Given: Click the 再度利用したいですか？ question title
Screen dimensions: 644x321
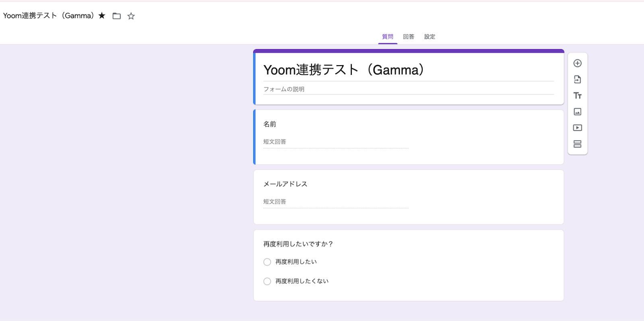Looking at the screenshot, I should 298,244.
